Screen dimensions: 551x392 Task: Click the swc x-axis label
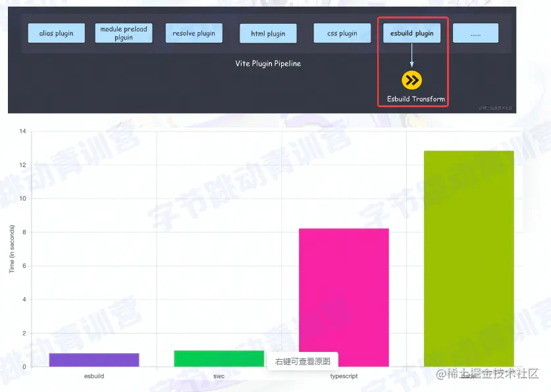(x=219, y=376)
